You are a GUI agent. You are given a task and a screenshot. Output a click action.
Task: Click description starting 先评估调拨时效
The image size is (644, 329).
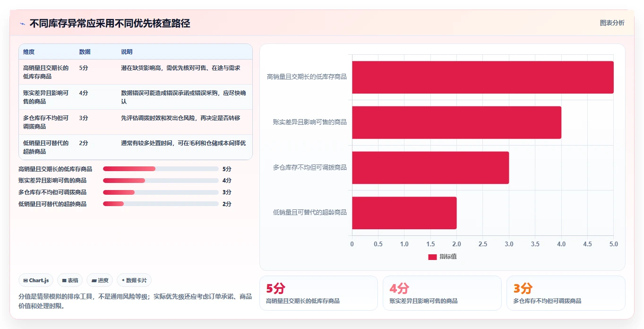click(180, 118)
